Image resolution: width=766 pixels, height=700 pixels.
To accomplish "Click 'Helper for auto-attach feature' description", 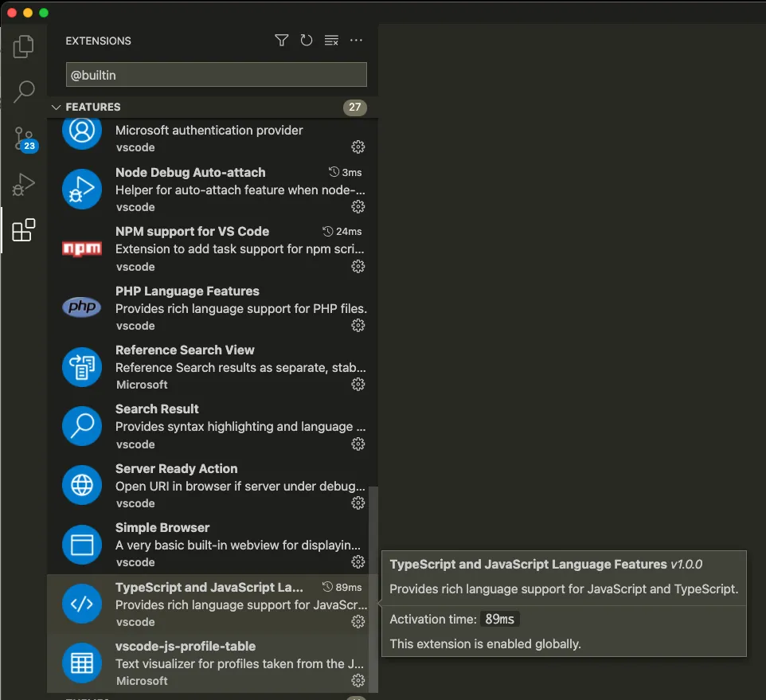I will [x=240, y=190].
